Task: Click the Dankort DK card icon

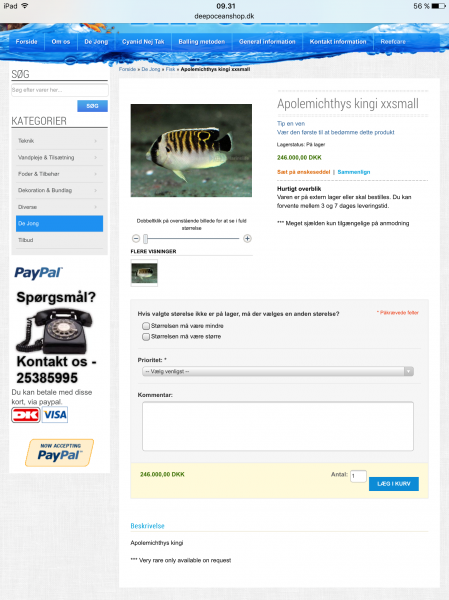Action: (x=25, y=415)
